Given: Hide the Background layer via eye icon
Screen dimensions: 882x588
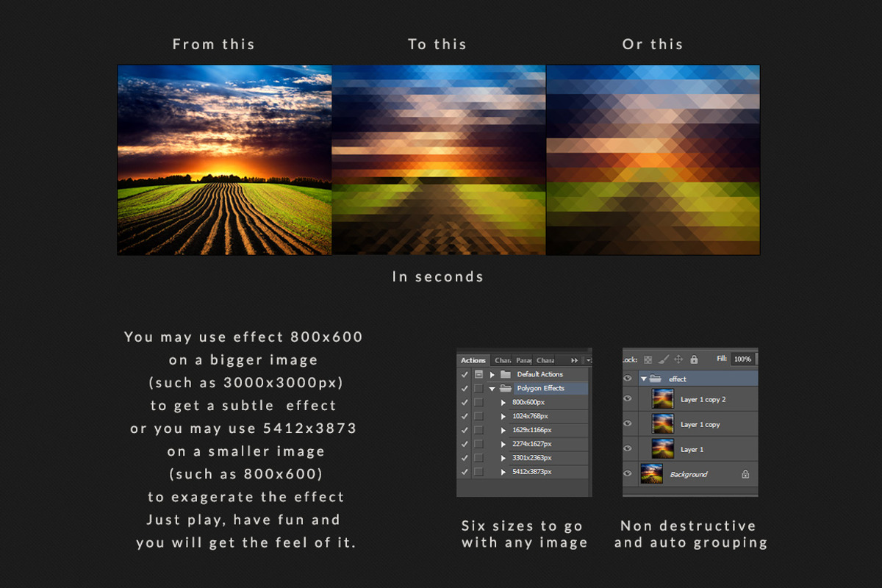Looking at the screenshot, I should click(628, 473).
